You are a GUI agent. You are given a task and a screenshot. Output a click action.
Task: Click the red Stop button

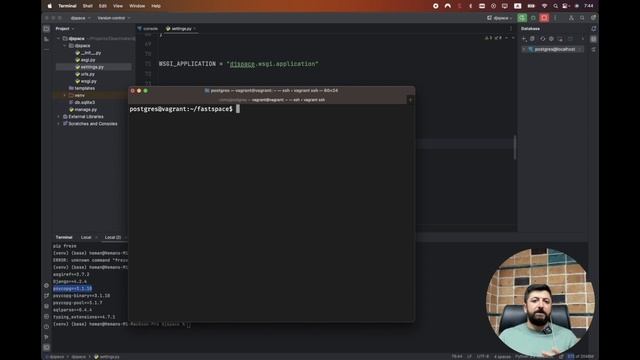[544, 18]
